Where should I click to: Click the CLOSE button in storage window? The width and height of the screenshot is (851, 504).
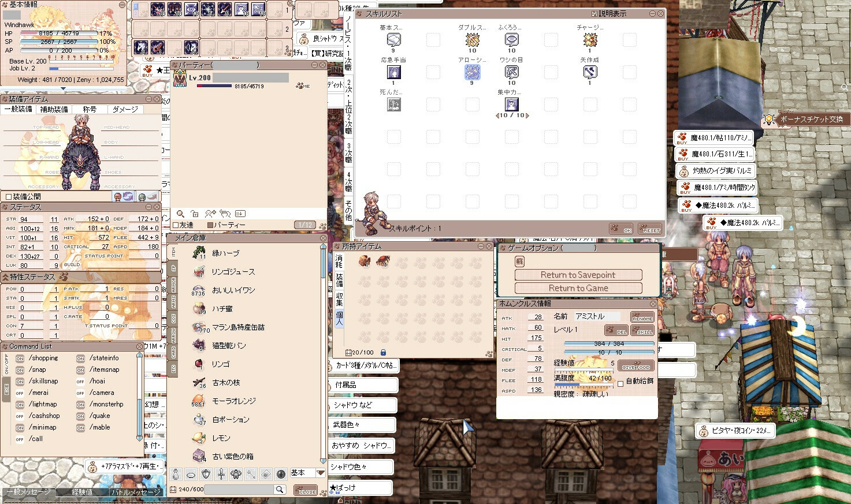tap(306, 491)
